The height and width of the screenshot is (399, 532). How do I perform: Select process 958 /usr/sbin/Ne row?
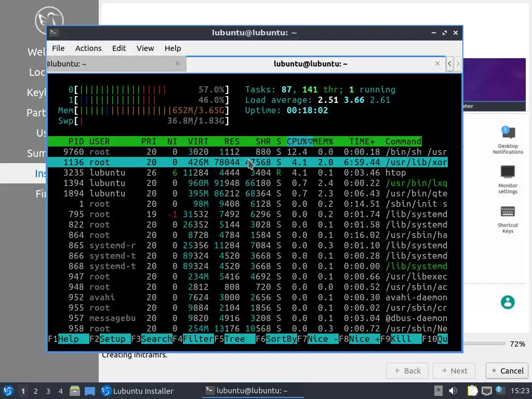(248, 329)
